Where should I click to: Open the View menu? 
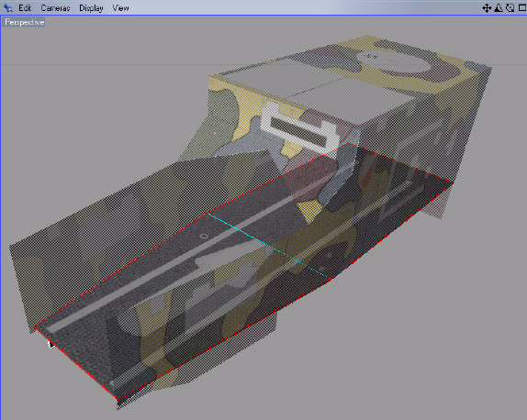120,8
